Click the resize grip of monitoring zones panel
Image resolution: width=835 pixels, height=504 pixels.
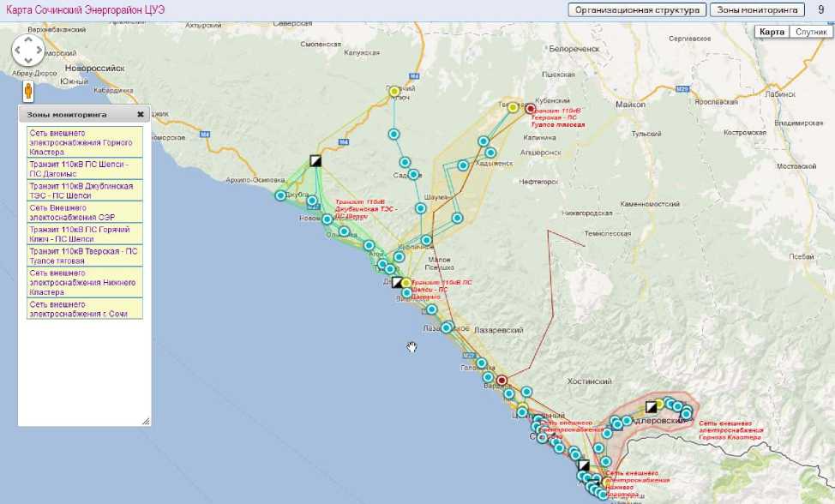(x=145, y=421)
